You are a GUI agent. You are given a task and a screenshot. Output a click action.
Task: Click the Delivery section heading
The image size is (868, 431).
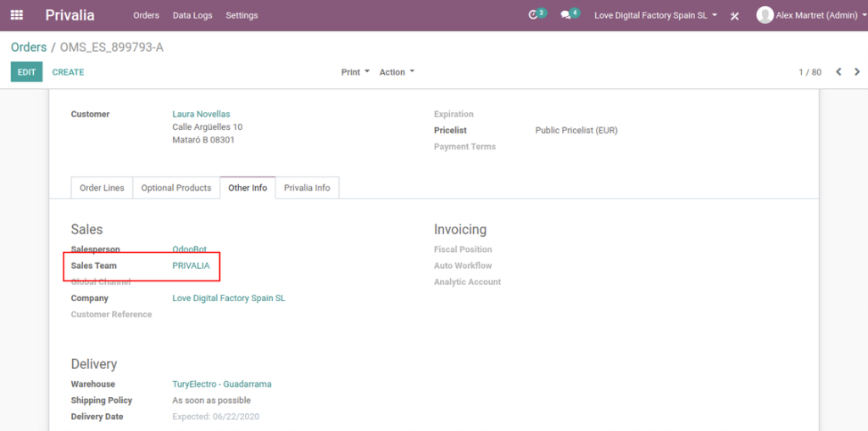94,364
